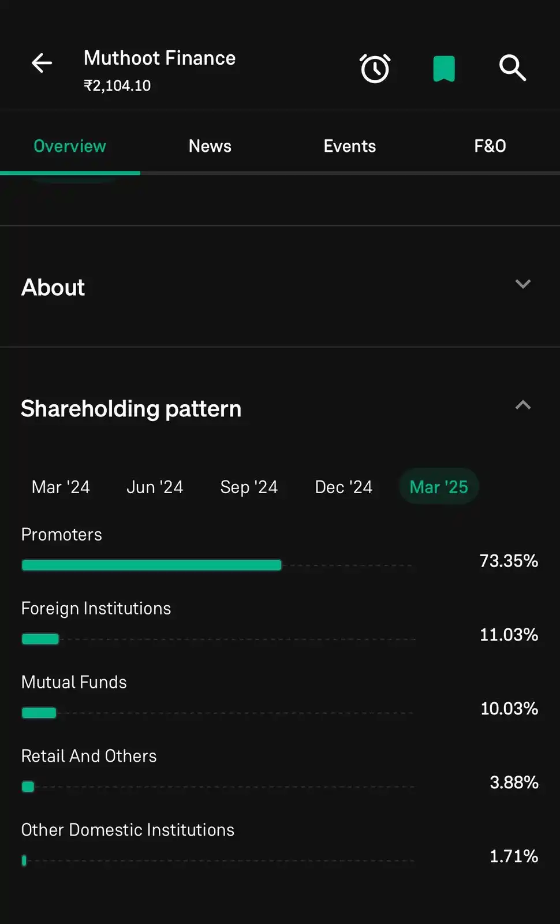Open the price alert clock icon
Image resolution: width=560 pixels, height=924 pixels.
375,69
